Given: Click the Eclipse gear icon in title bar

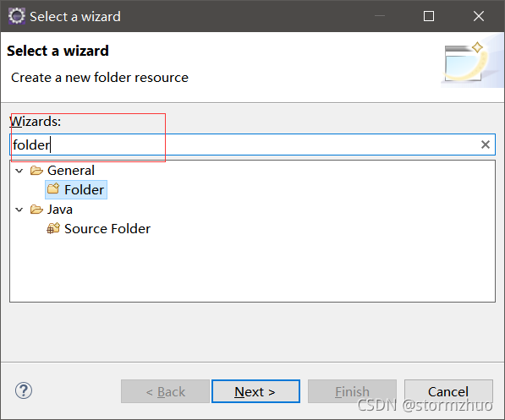Looking at the screenshot, I should pos(16,16).
